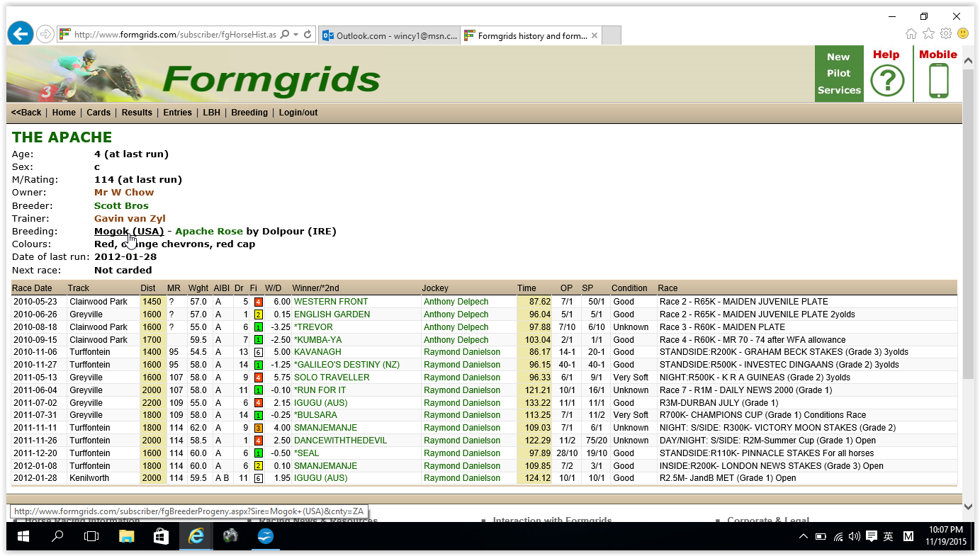This screenshot has width=980, height=556.
Task: Open owner link Mr W Chow
Action: (124, 193)
